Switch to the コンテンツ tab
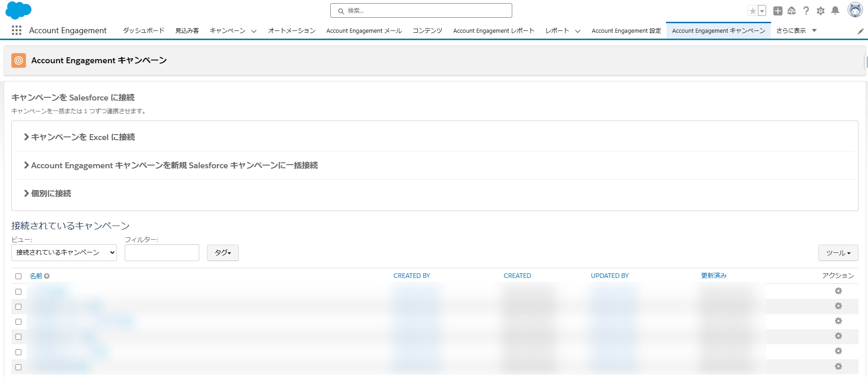Screen dimensions: 868x377 tap(427, 30)
